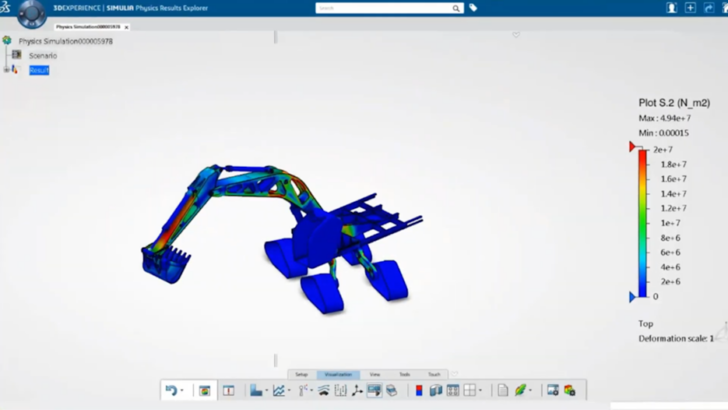Viewport: 728px width, 410px height.
Task: Toggle the highlighted display options icon
Action: click(x=374, y=390)
